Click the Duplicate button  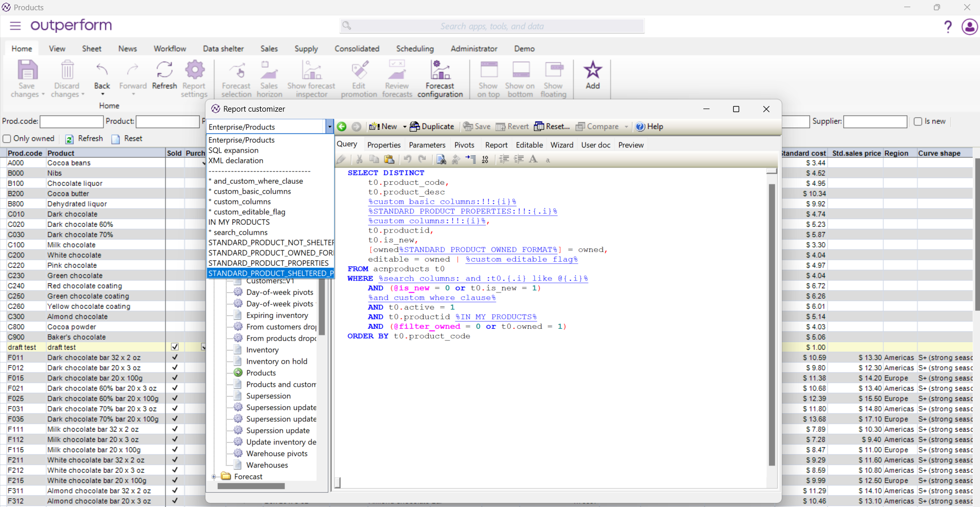432,126
